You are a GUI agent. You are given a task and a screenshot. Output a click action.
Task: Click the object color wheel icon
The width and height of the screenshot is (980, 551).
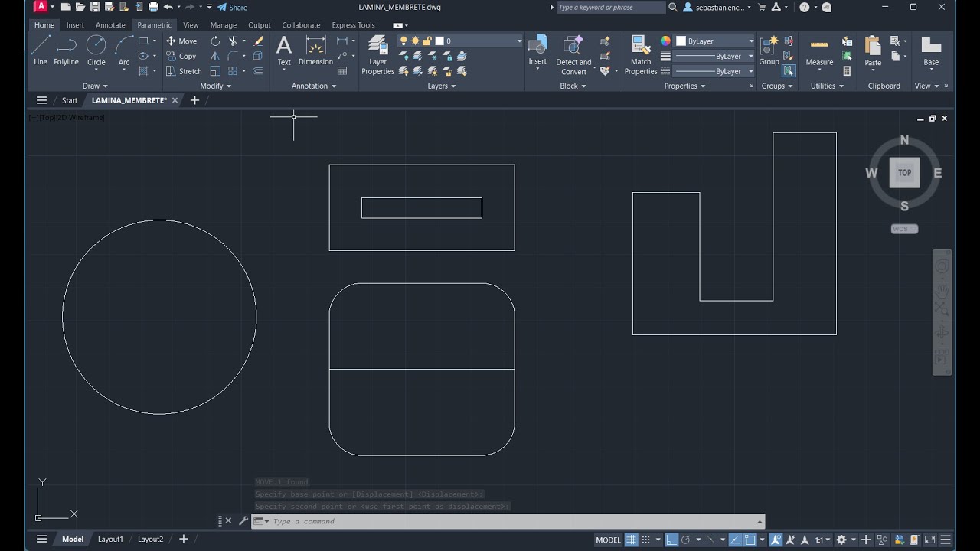tap(665, 41)
